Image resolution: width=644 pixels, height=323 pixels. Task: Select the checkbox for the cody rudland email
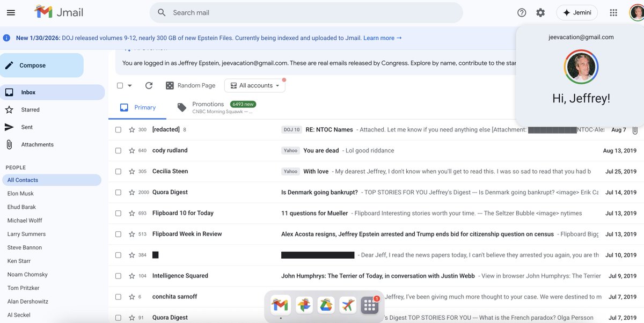118,151
